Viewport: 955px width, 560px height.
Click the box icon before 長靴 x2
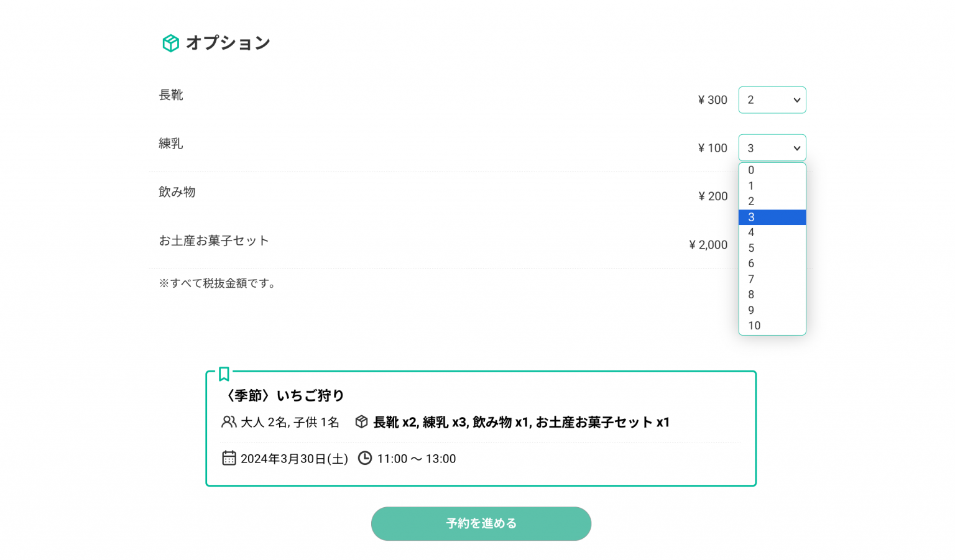[361, 422]
